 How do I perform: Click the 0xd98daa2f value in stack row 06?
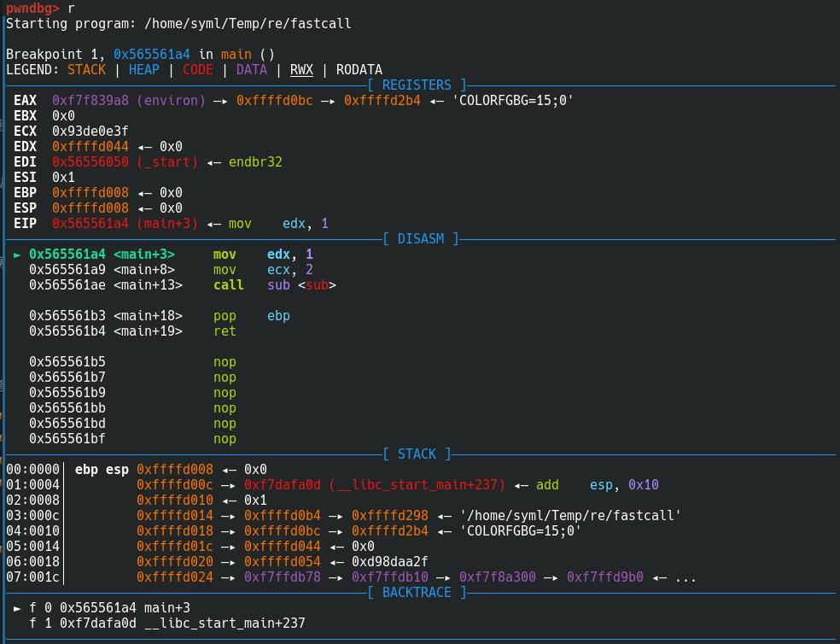click(x=389, y=562)
